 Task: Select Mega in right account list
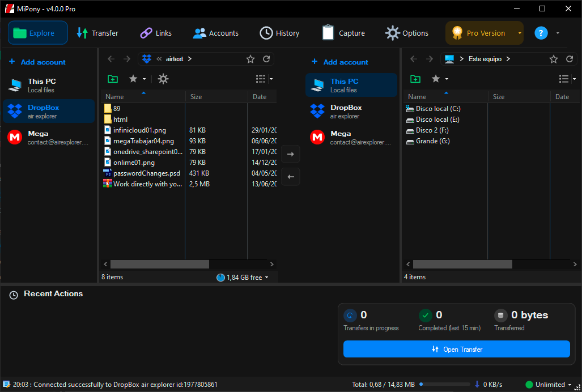coord(351,138)
